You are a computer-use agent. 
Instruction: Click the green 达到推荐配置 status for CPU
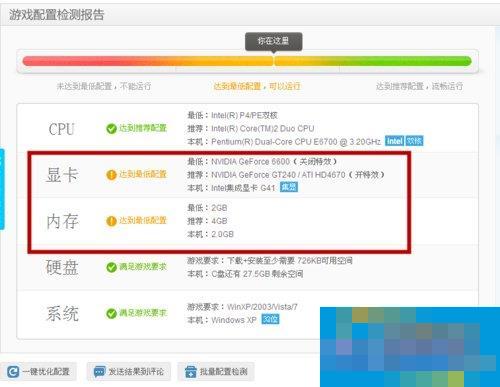pos(143,128)
